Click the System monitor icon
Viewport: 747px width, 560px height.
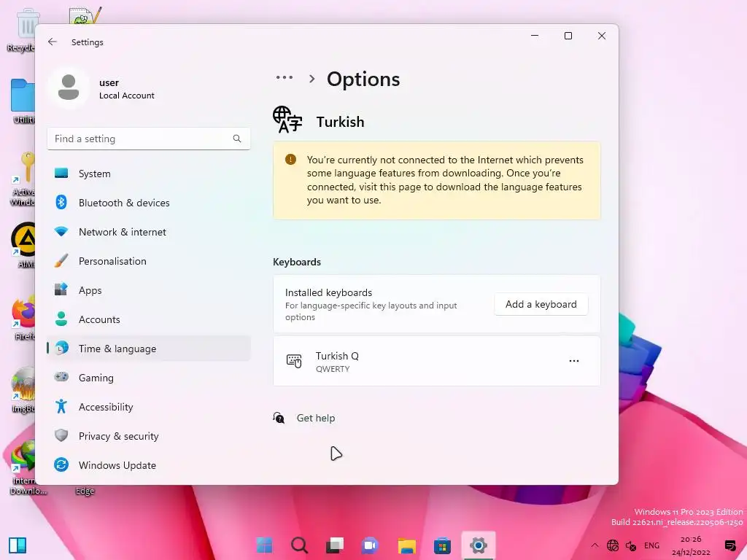pyautogui.click(x=61, y=174)
